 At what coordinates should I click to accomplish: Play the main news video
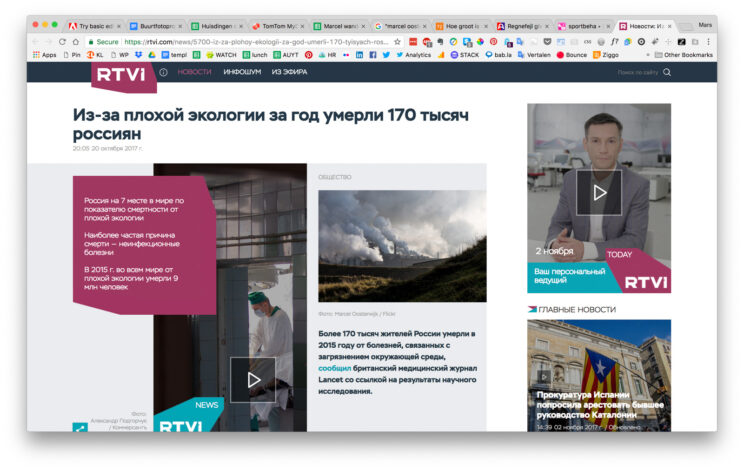[x=253, y=379]
